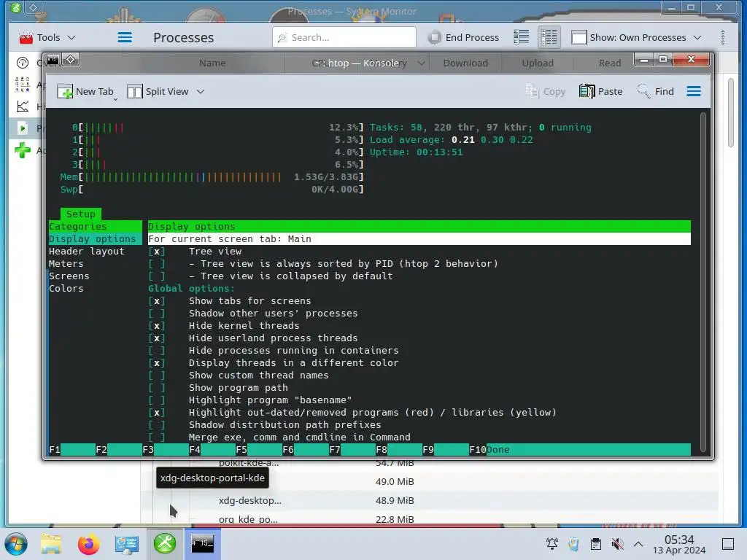
Task: Toggle Hide kernel threads checkbox
Action: pyautogui.click(x=156, y=326)
